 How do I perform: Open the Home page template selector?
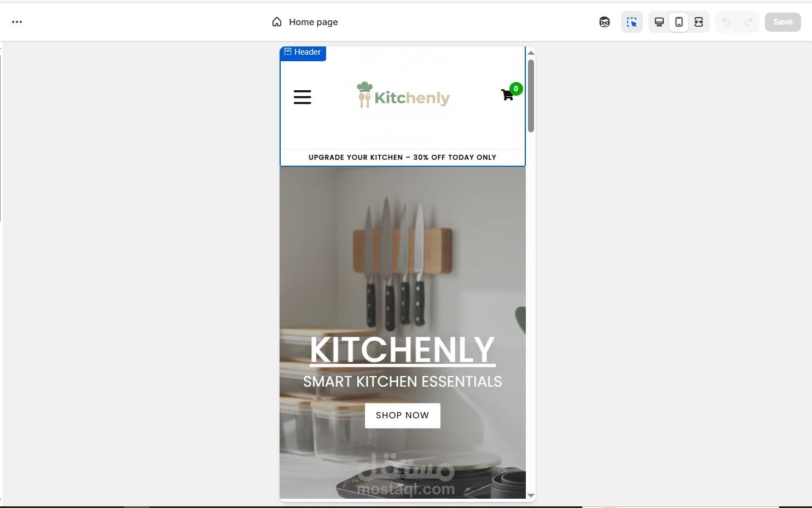(305, 22)
